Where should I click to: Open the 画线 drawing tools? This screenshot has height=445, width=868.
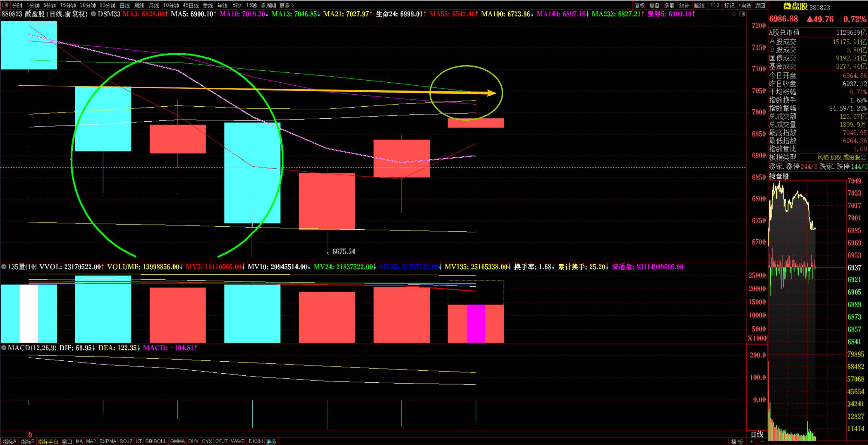pyautogui.click(x=699, y=5)
